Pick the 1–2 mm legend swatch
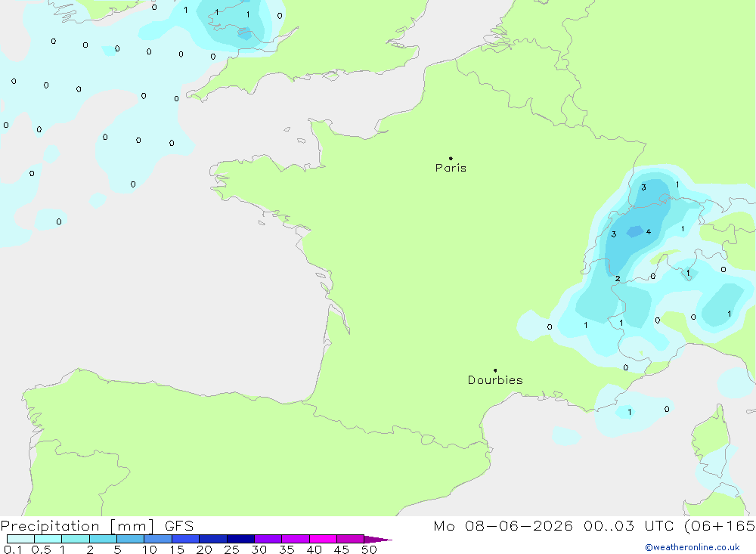This screenshot has width=756, height=554. tap(76, 539)
